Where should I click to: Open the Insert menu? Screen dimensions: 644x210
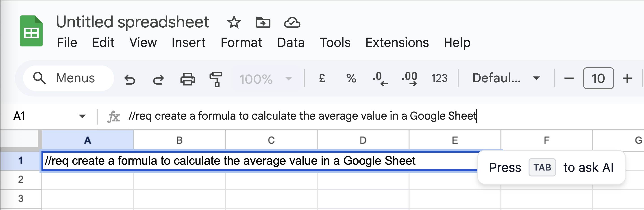pyautogui.click(x=189, y=42)
